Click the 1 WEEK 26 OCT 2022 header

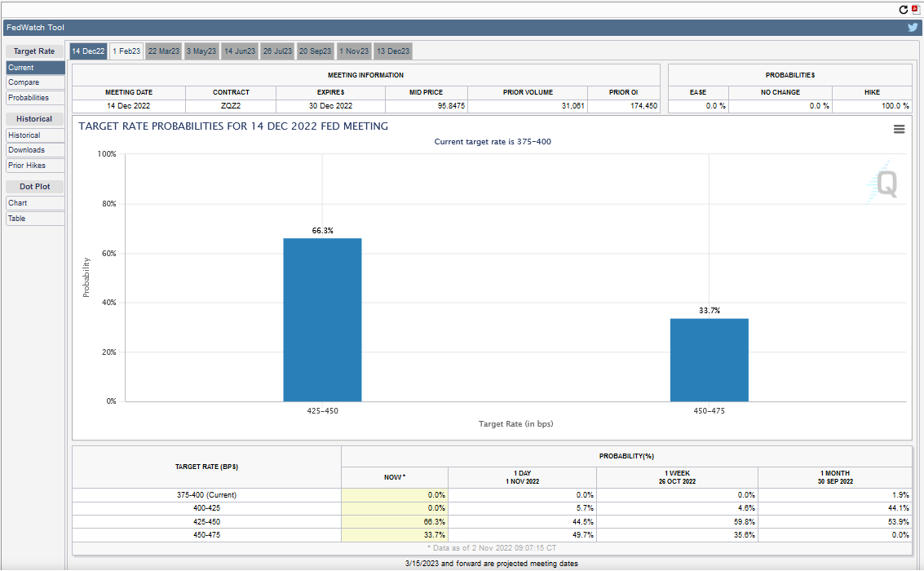[677, 477]
